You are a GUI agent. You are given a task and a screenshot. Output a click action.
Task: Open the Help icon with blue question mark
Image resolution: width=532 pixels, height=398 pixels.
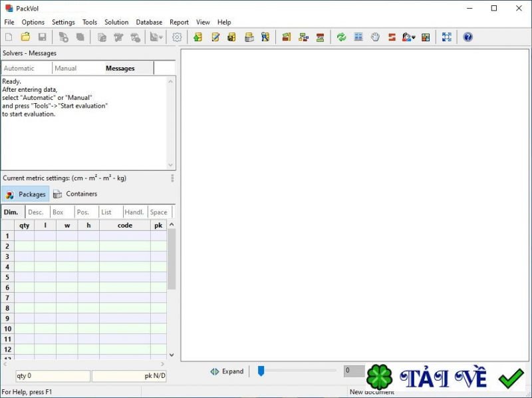467,37
